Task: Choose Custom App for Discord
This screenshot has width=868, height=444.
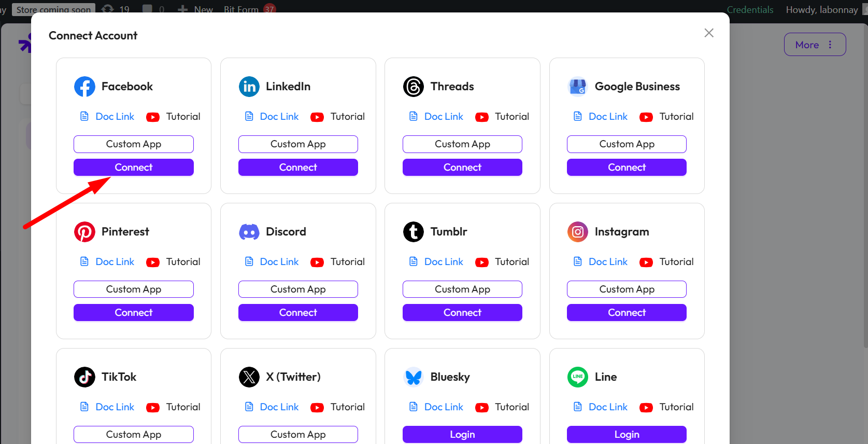Action: point(298,289)
